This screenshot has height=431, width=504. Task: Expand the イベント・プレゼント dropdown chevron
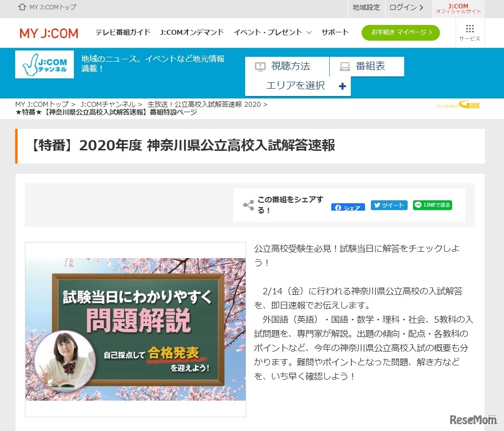pyautogui.click(x=309, y=32)
